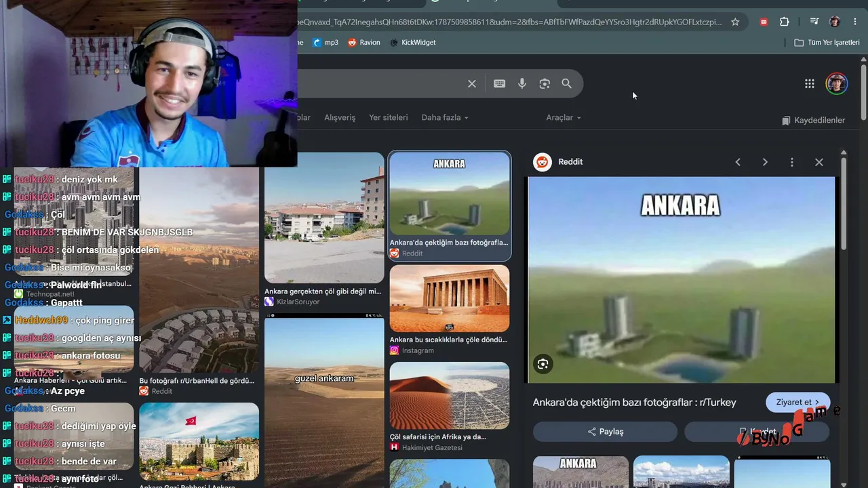Switch to the Yer siteleri tab
Image resolution: width=868 pixels, height=488 pixels.
pyautogui.click(x=389, y=117)
